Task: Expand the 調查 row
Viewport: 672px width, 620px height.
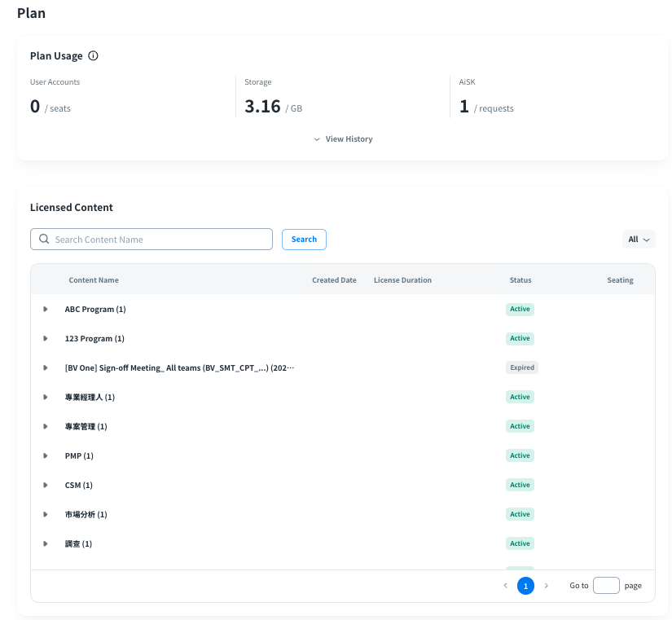Action: point(46,544)
